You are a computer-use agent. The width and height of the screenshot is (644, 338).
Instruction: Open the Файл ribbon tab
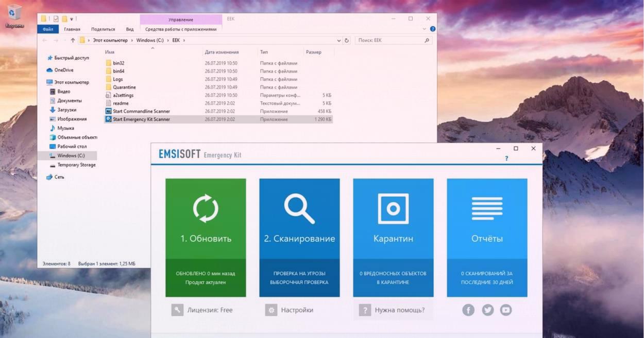click(48, 29)
